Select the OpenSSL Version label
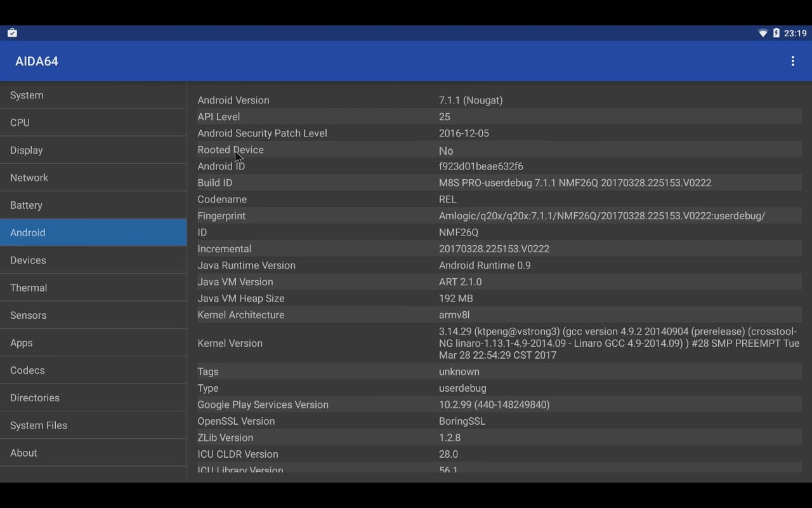The width and height of the screenshot is (812, 508). pos(236,422)
